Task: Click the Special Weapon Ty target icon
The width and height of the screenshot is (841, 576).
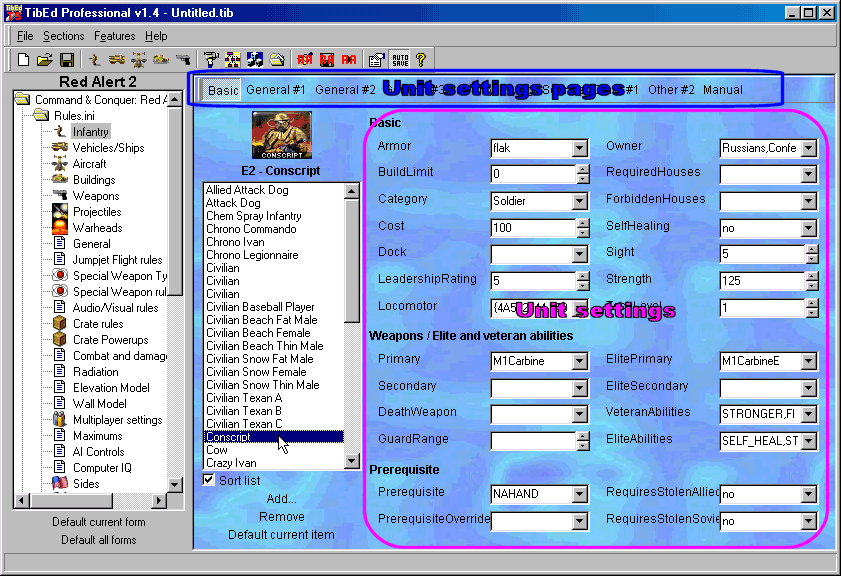Action: (60, 275)
